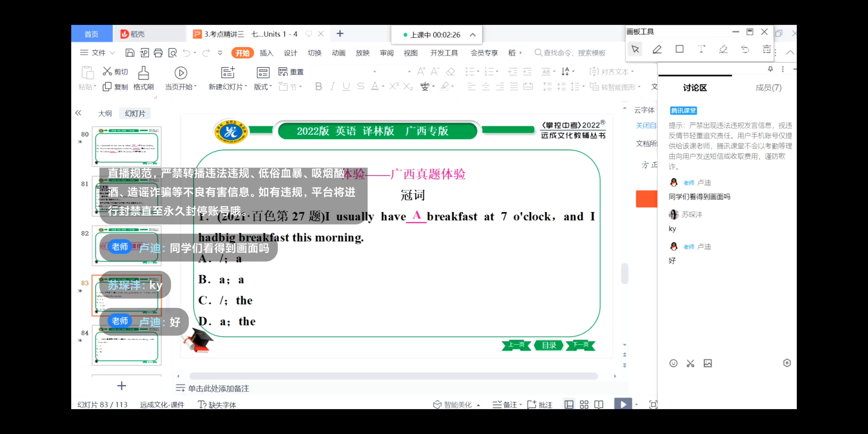The image size is (868, 434).
Task: Select the arrow pointer in drawing board tools
Action: [x=635, y=49]
